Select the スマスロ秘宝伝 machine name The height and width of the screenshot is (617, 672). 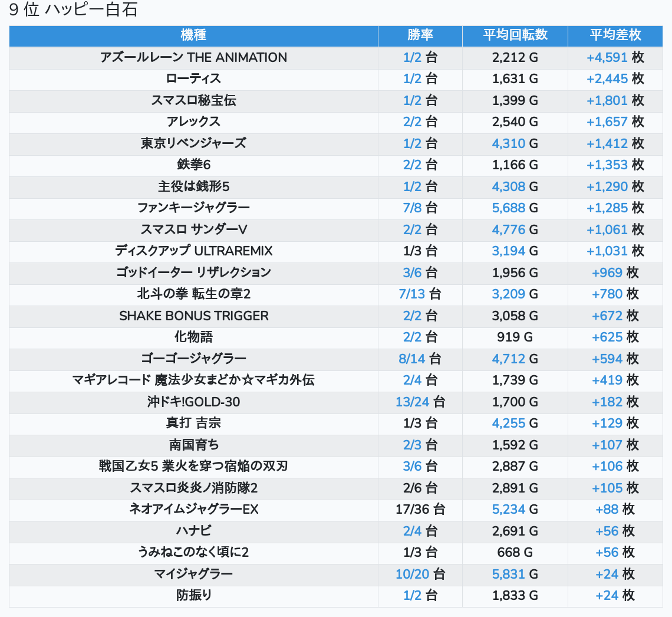pyautogui.click(x=193, y=100)
